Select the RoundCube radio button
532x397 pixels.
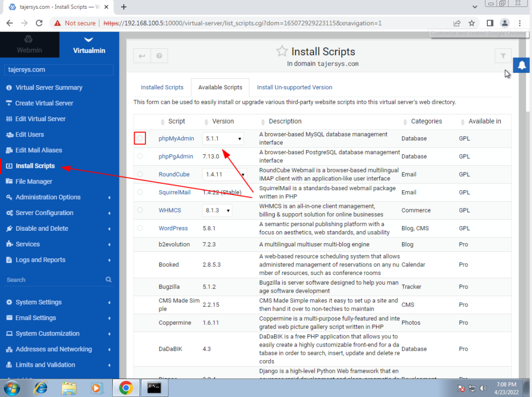pyautogui.click(x=140, y=174)
